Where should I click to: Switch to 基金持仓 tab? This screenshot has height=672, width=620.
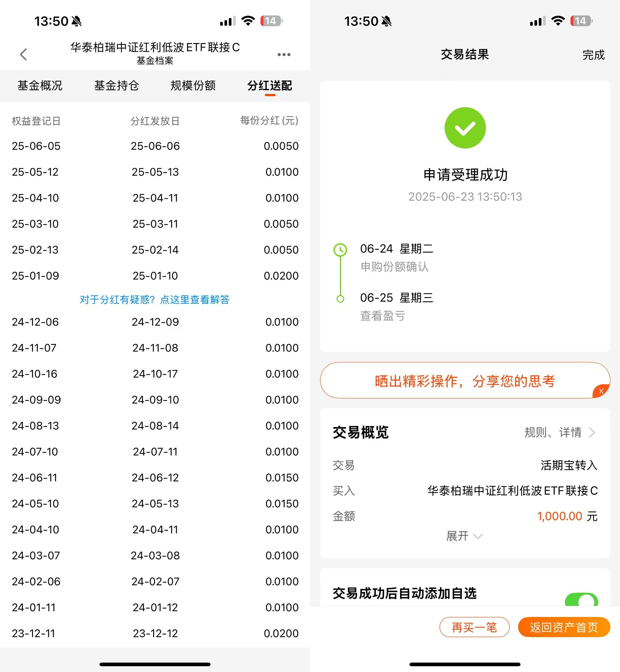pos(116,86)
